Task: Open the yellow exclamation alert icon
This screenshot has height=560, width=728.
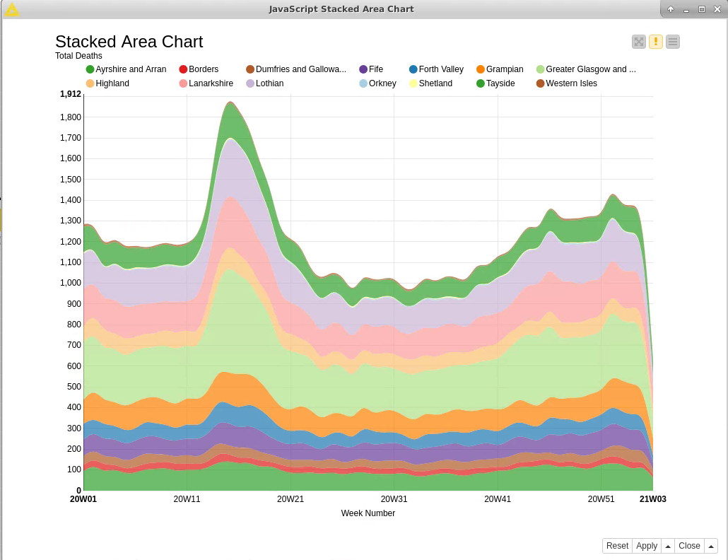Action: click(x=655, y=42)
